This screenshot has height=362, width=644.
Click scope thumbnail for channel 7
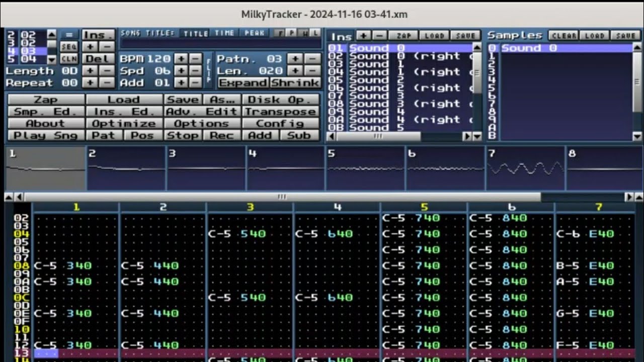[525, 168]
